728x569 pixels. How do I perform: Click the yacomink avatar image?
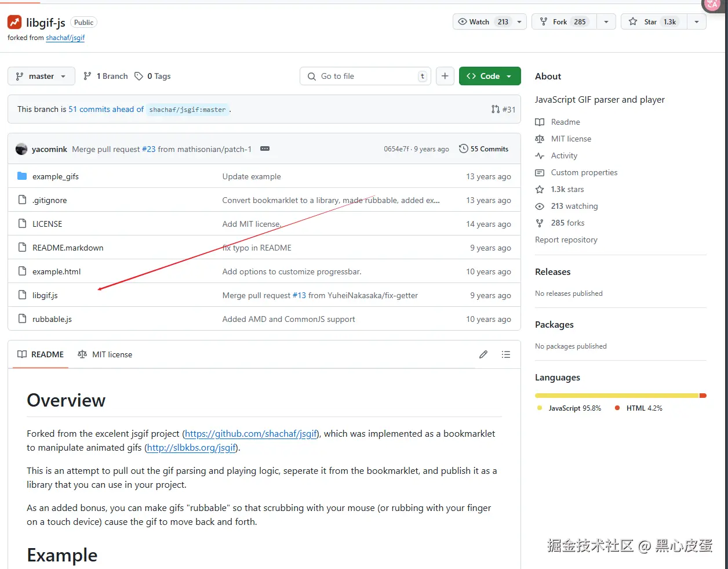[21, 149]
